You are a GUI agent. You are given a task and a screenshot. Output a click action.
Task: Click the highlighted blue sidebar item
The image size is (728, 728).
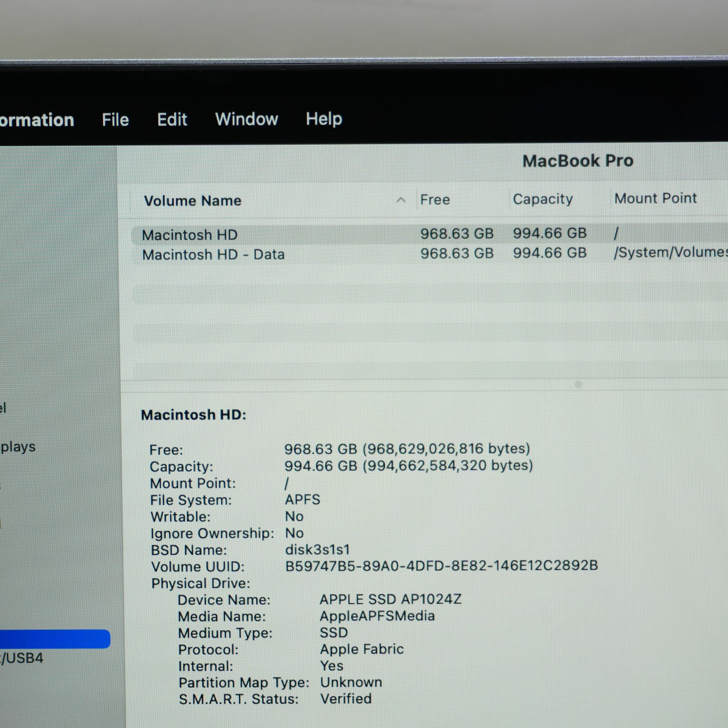click(x=55, y=639)
